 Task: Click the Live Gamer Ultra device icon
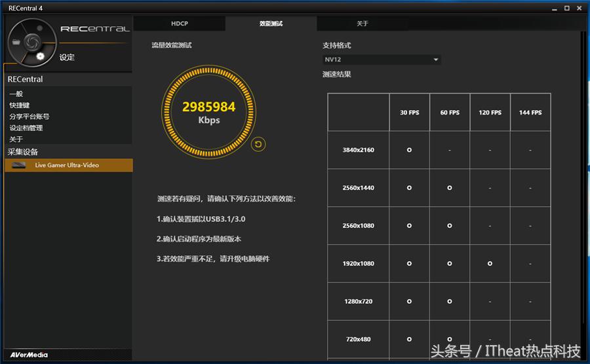coord(18,165)
